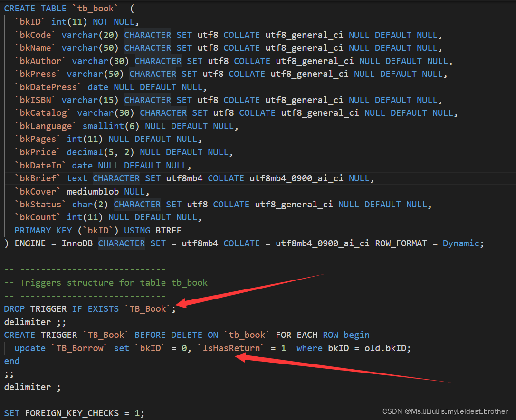
Task: Click the 'delimiter ;;' line
Action: [x=35, y=322]
